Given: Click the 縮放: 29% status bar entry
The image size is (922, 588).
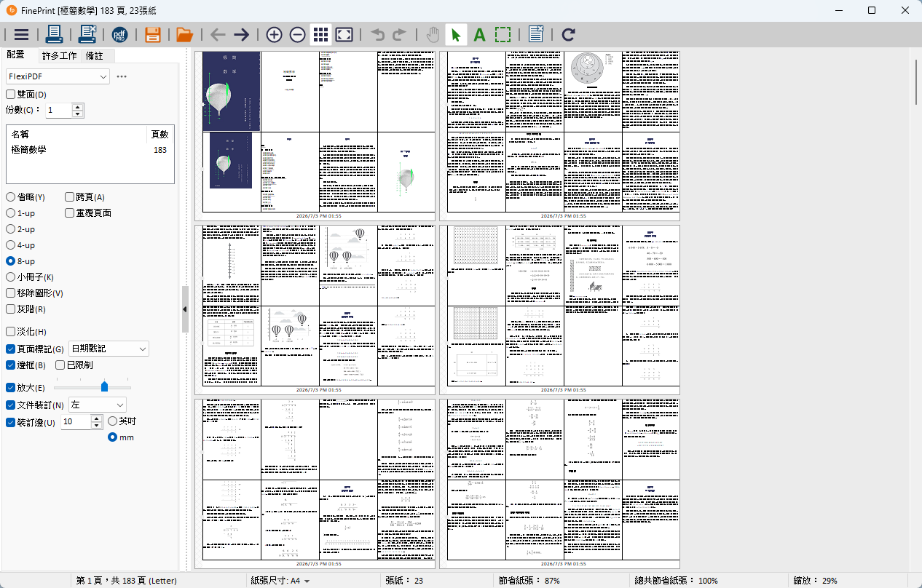Looking at the screenshot, I should pyautogui.click(x=815, y=581).
